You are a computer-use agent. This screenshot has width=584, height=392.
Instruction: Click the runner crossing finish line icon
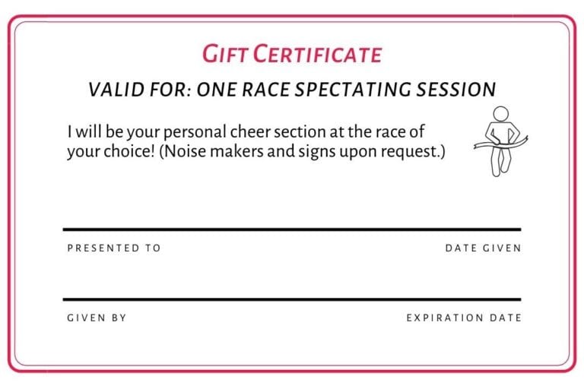[x=501, y=141]
